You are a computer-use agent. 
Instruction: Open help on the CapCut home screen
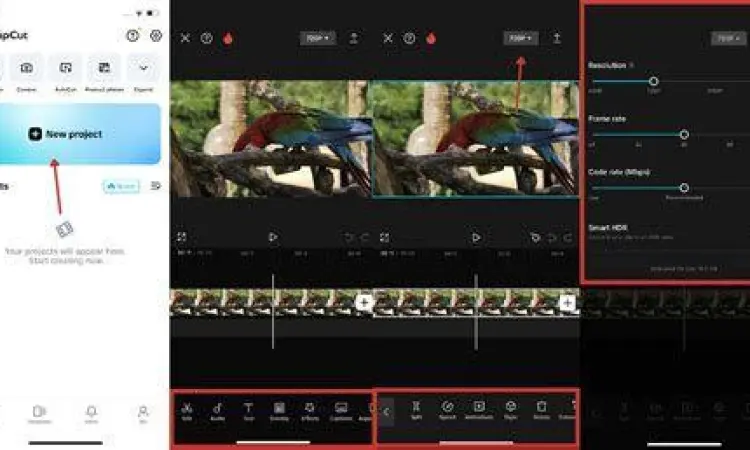pyautogui.click(x=132, y=35)
